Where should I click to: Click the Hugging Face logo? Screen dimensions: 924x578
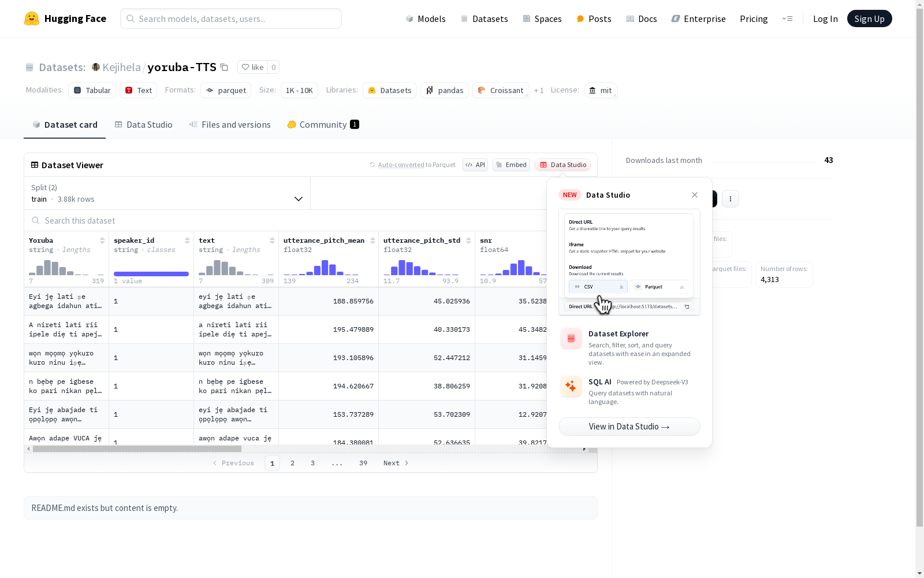pyautogui.click(x=65, y=18)
